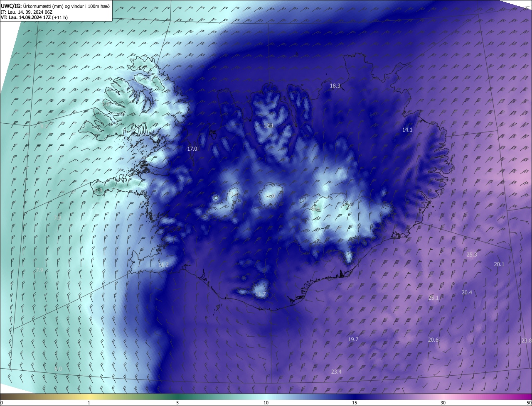This screenshot has height=406, width=532.
Task: Click the 15 tick on the color scale
Action: (355, 403)
